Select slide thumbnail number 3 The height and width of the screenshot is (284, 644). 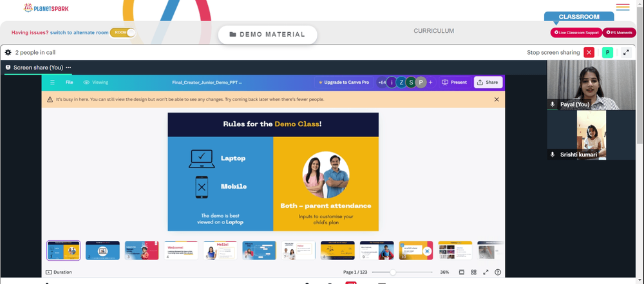[x=142, y=251]
